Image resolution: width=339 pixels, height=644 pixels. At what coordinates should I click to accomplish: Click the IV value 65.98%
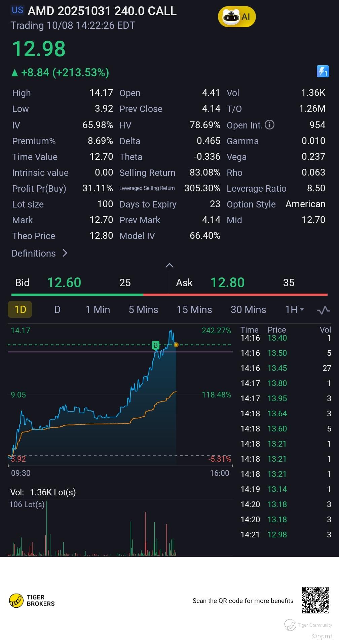98,125
